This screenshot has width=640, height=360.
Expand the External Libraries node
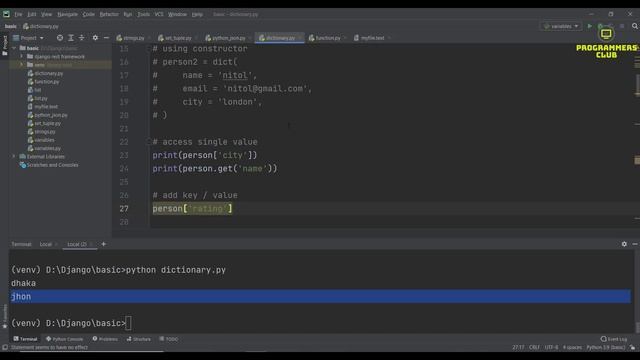click(x=14, y=157)
